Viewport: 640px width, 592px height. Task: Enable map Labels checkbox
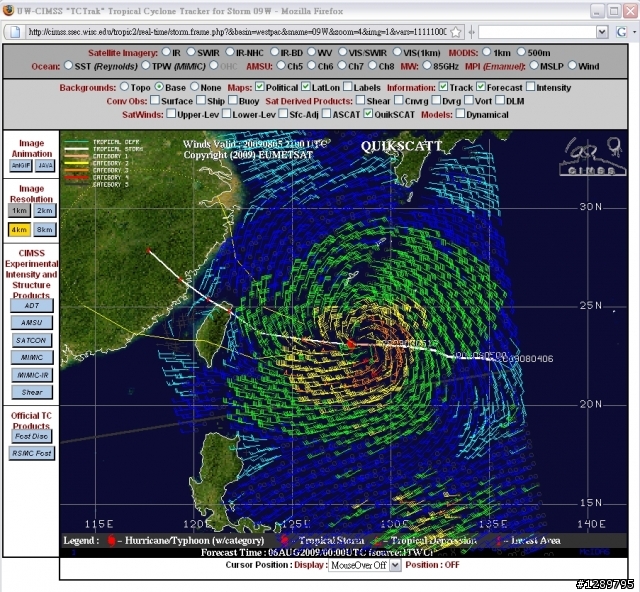tap(347, 87)
